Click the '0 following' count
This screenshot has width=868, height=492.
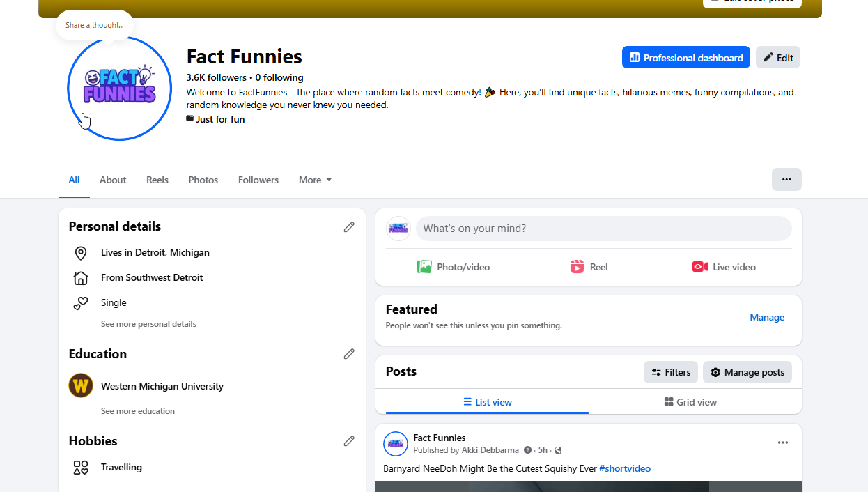point(279,77)
